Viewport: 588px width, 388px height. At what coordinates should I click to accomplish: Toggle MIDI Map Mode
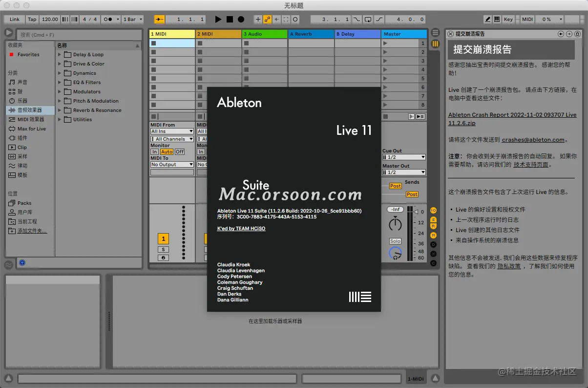coord(527,20)
